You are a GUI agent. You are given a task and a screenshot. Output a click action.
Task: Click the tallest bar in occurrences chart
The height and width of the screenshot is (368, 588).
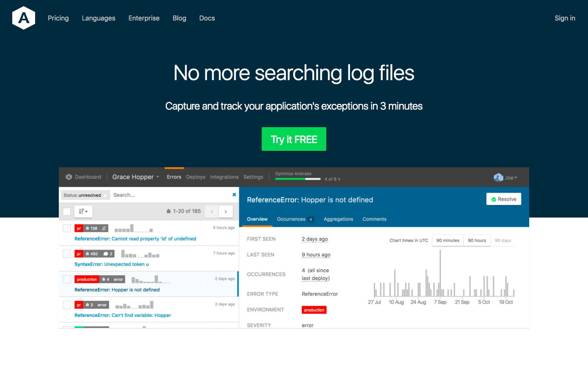click(x=440, y=273)
